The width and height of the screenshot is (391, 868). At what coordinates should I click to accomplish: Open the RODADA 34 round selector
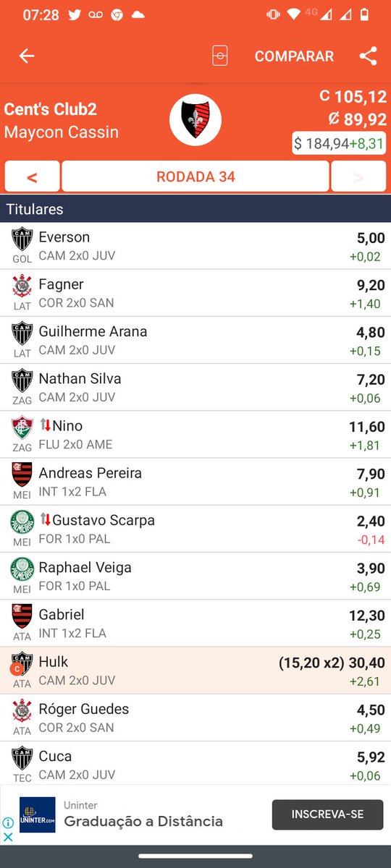(195, 176)
